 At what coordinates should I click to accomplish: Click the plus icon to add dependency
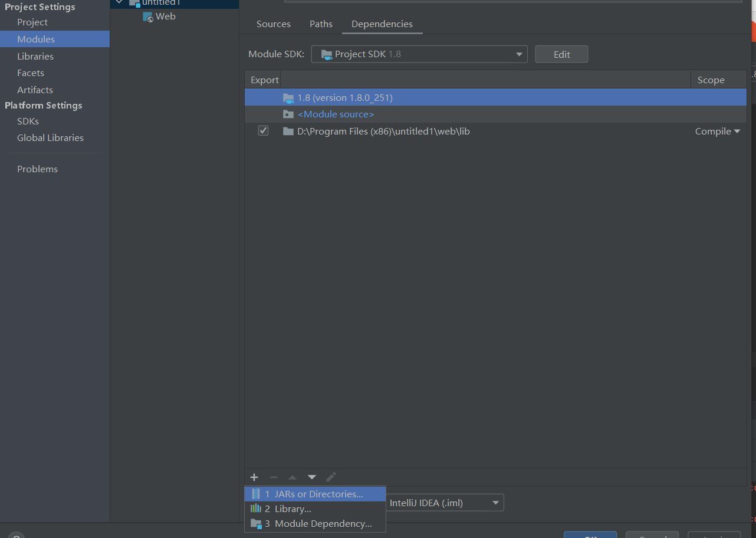(x=254, y=477)
